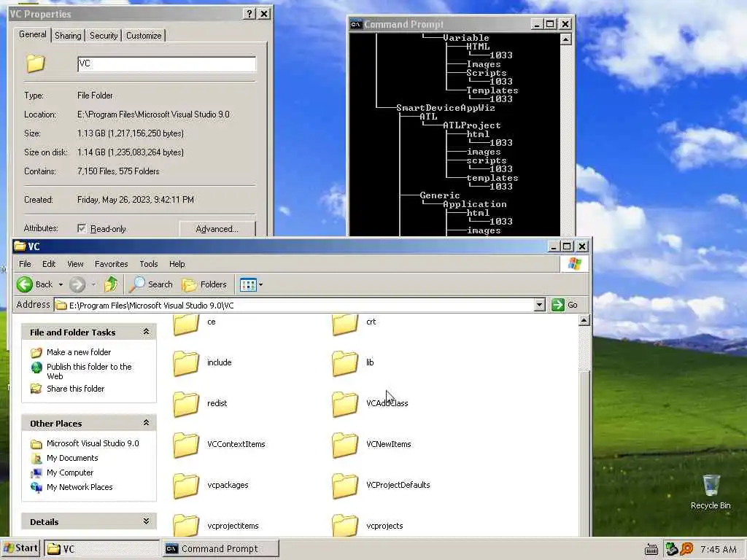Go up one folder level with Up icon
747x560 pixels.
click(111, 284)
